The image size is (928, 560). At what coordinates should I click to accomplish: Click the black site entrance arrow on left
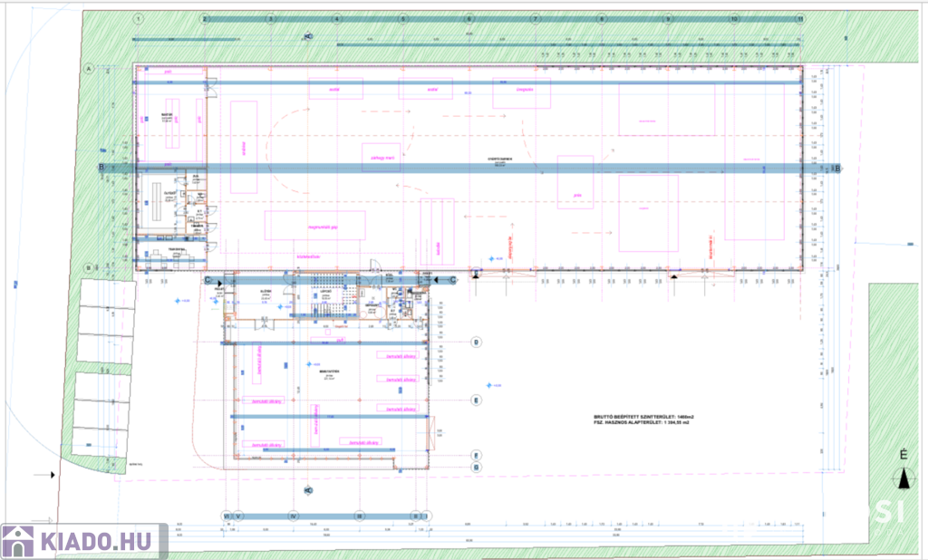pyautogui.click(x=50, y=474)
